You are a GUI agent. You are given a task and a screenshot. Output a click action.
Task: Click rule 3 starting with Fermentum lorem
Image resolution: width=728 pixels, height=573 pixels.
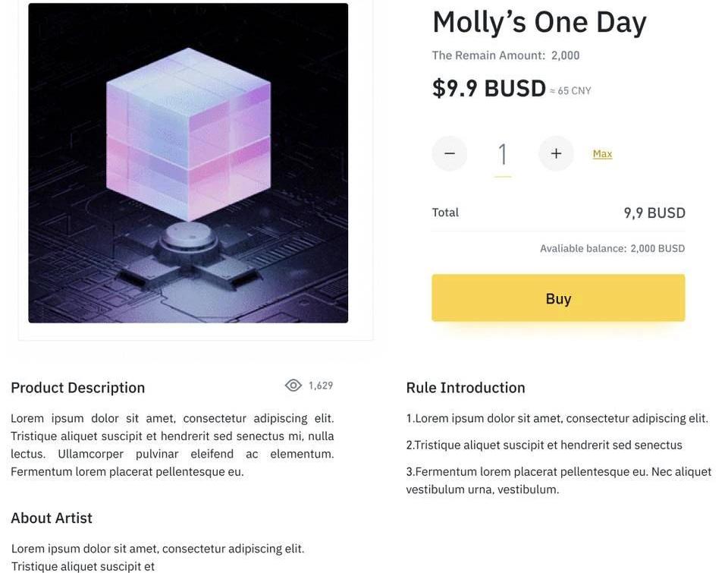(x=558, y=480)
